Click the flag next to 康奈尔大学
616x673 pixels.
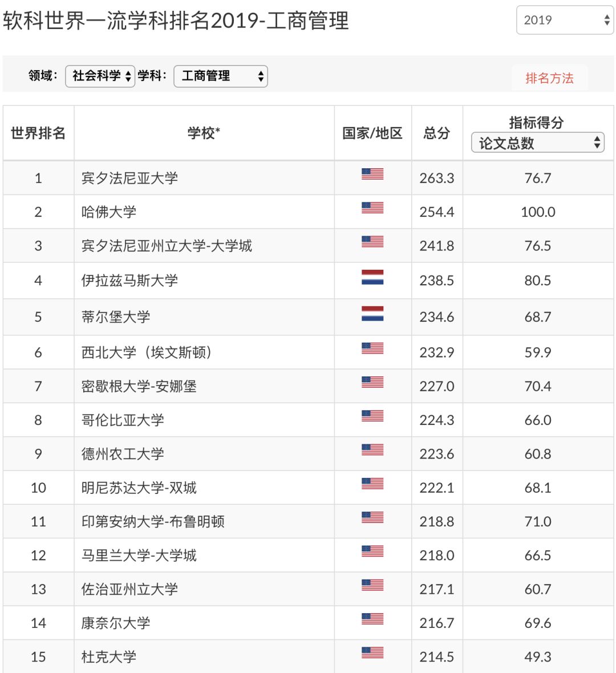pos(372,619)
